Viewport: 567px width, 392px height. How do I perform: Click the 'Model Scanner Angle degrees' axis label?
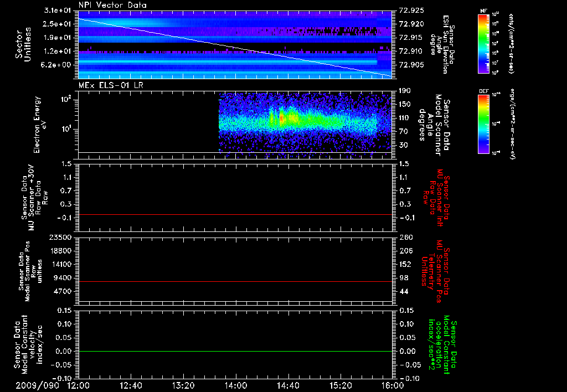point(434,125)
